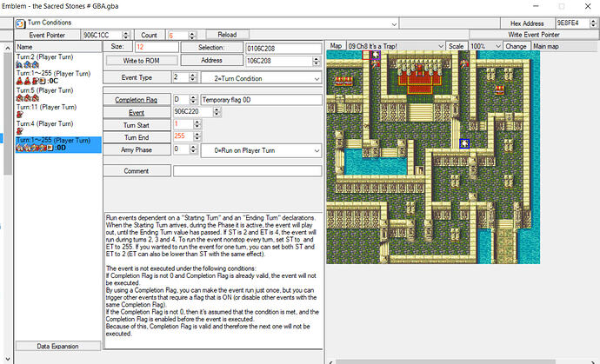
Task: Click the Comment label button
Action: pyautogui.click(x=137, y=171)
